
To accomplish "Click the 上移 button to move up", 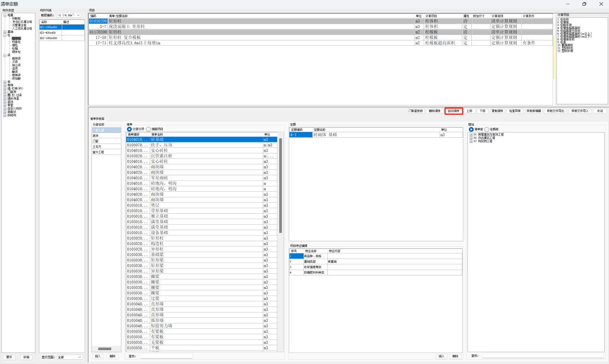I will (x=469, y=111).
